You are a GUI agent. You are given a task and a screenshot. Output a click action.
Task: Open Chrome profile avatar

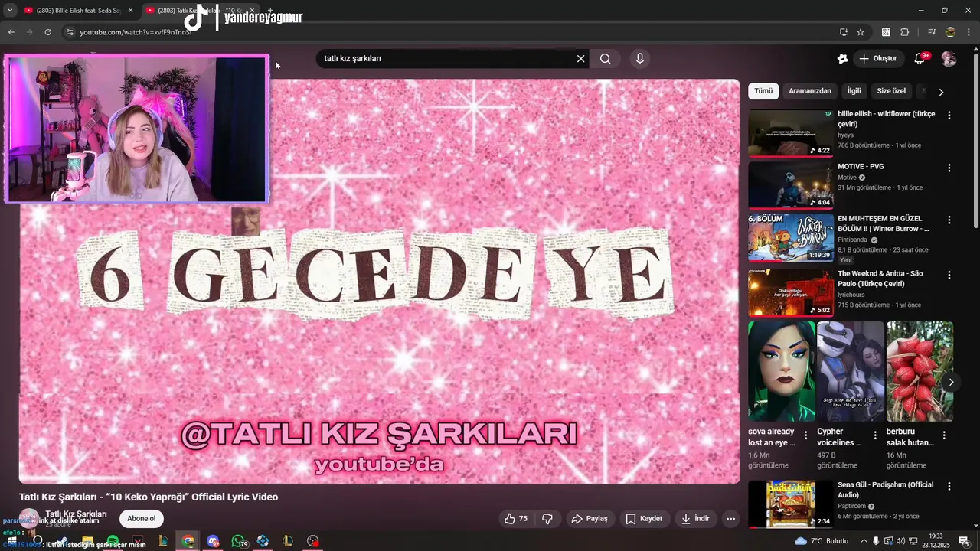pos(950,32)
